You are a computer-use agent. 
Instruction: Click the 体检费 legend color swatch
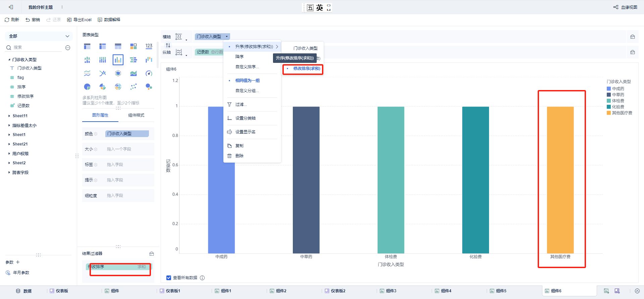click(x=609, y=101)
